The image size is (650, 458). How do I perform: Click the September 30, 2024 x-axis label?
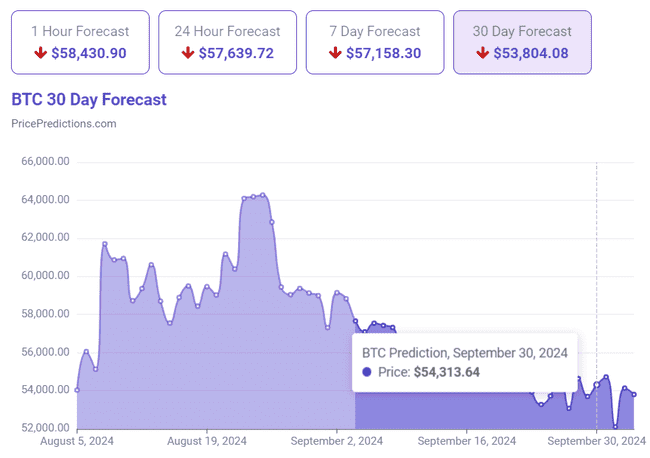click(597, 440)
